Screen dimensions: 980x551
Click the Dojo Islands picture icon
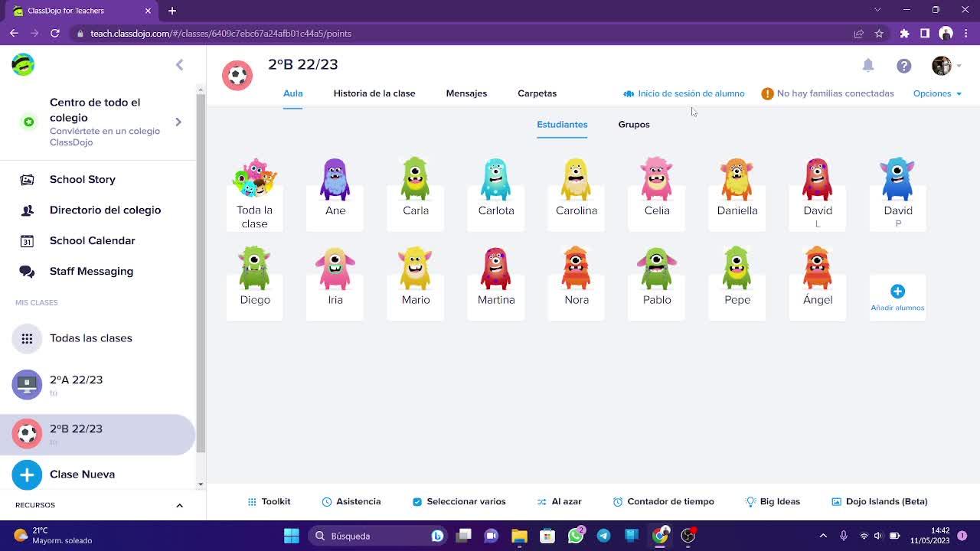click(x=837, y=502)
